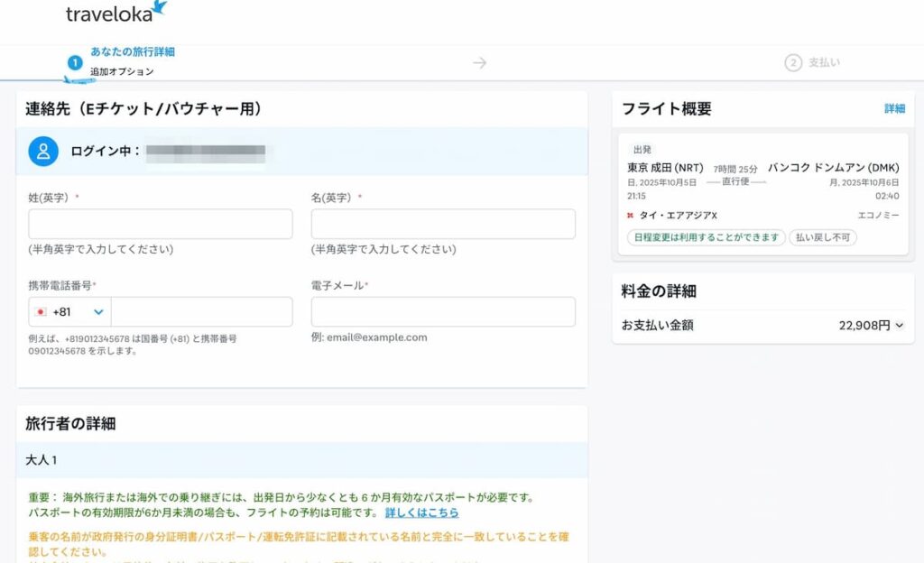The image size is (924, 563).
Task: Click into the 電子メール email field
Action: click(443, 312)
